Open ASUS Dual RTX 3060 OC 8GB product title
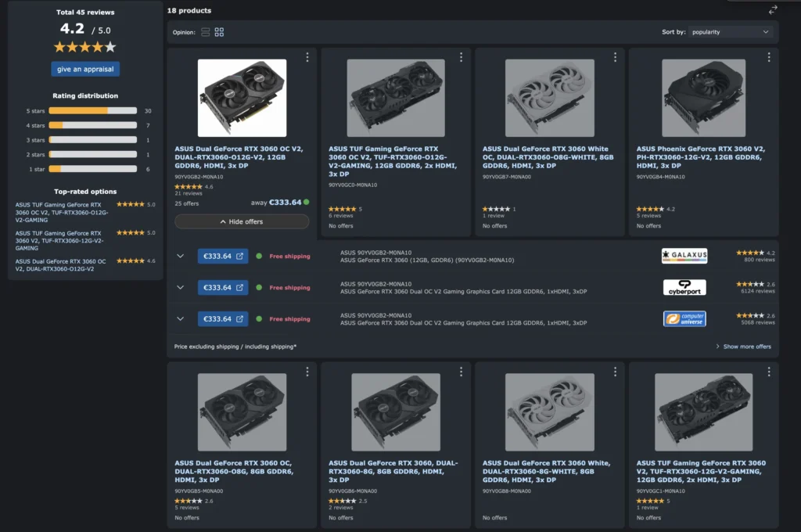This screenshot has height=532, width=801. (234, 471)
